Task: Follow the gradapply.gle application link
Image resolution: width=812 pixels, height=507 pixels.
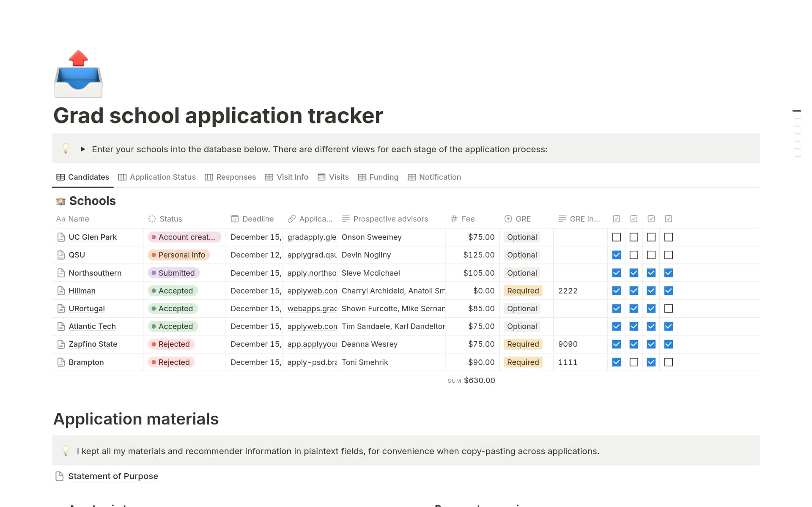Action: click(311, 237)
